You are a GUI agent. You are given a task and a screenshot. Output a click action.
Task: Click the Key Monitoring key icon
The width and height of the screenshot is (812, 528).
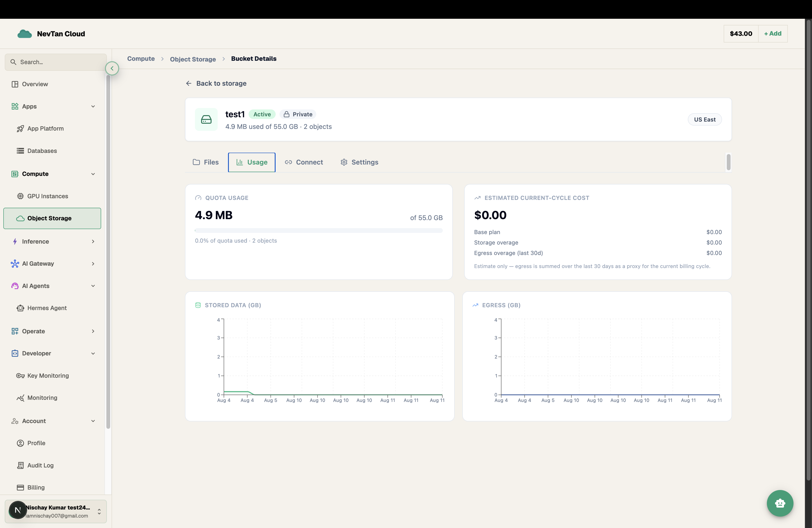[x=20, y=376]
